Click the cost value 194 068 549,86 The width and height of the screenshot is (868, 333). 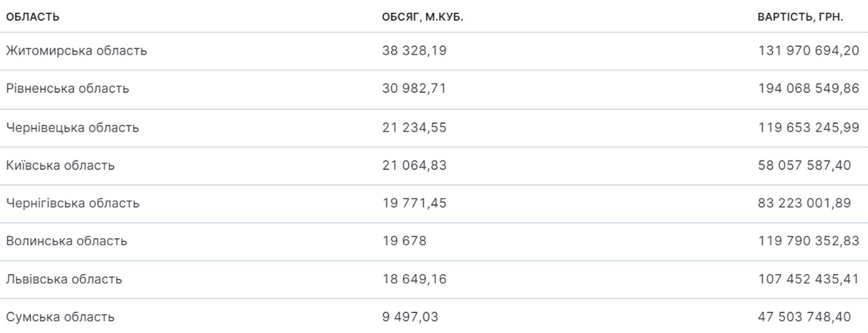808,89
